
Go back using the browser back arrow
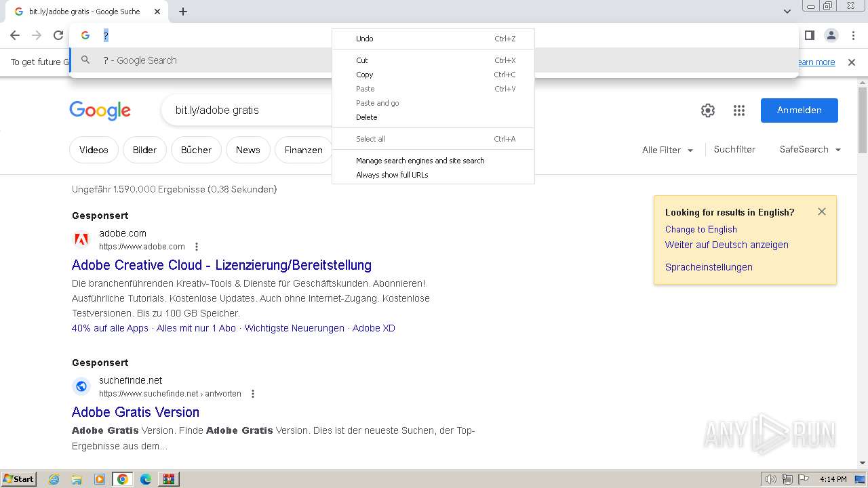coord(15,35)
